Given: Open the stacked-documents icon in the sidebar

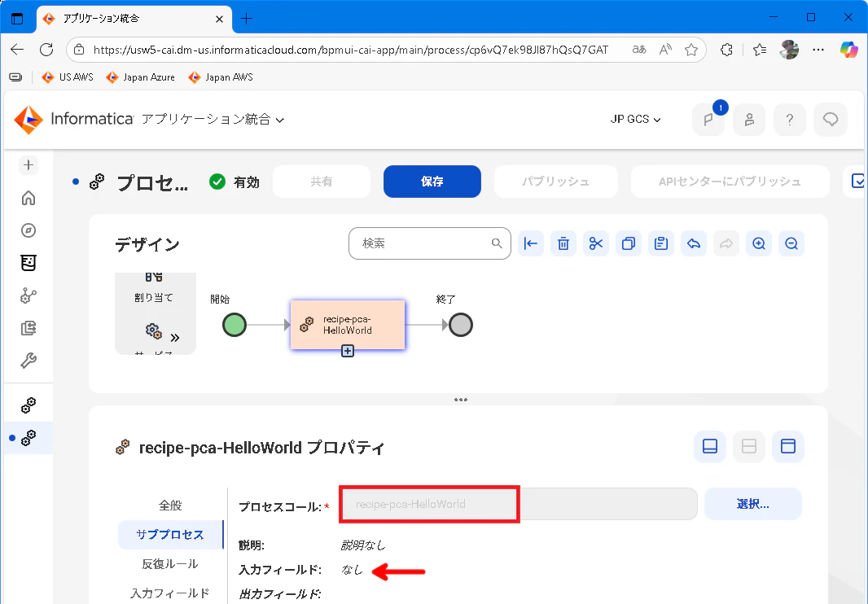Looking at the screenshot, I should tap(28, 328).
